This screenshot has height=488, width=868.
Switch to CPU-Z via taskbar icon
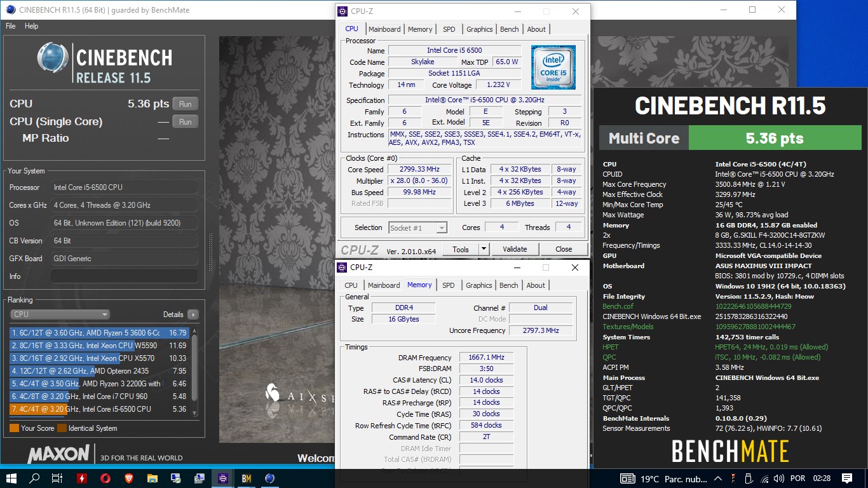[223, 478]
